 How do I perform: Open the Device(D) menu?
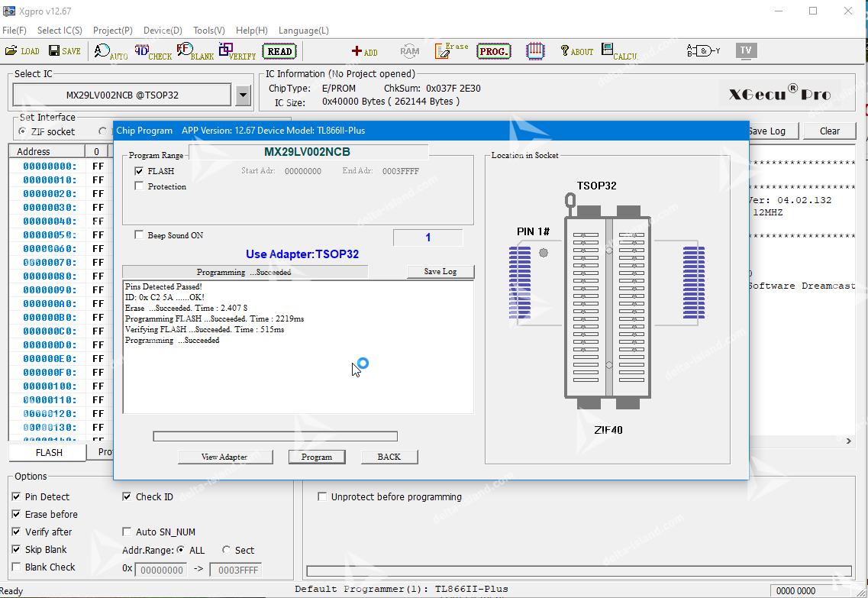coord(163,31)
